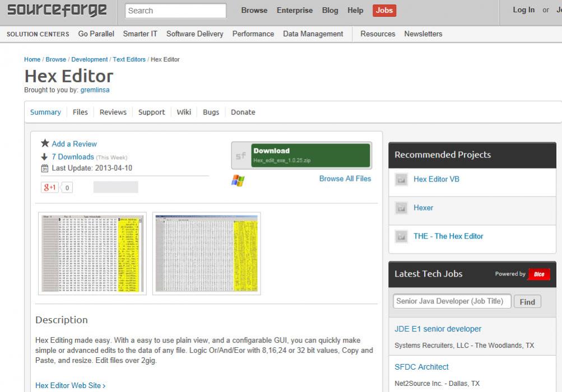Click the THE - The Hex Editor project icon
Viewport: 562px width, 392px height.
[x=401, y=236]
